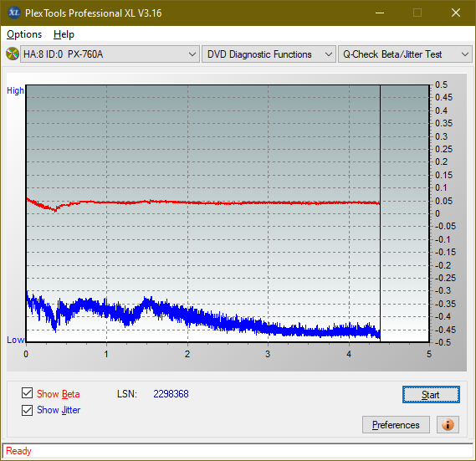This screenshot has height=461, width=476.
Task: Open the Preferences dialog
Action: pos(396,424)
